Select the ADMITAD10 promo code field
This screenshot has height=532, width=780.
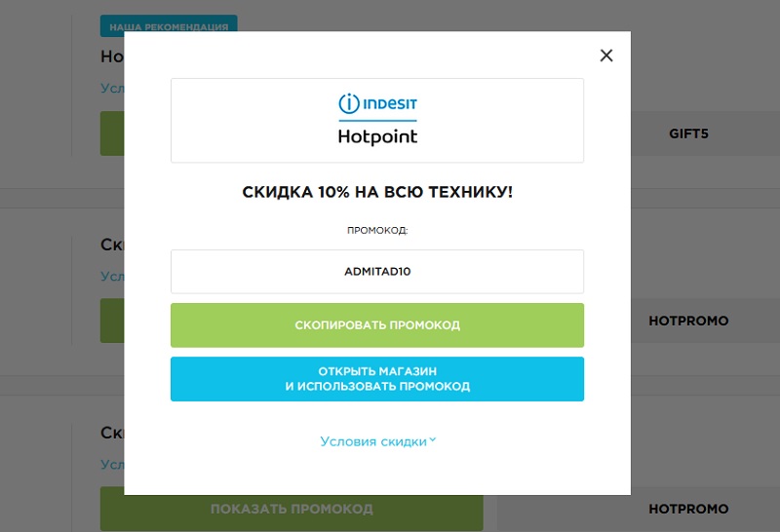click(377, 272)
